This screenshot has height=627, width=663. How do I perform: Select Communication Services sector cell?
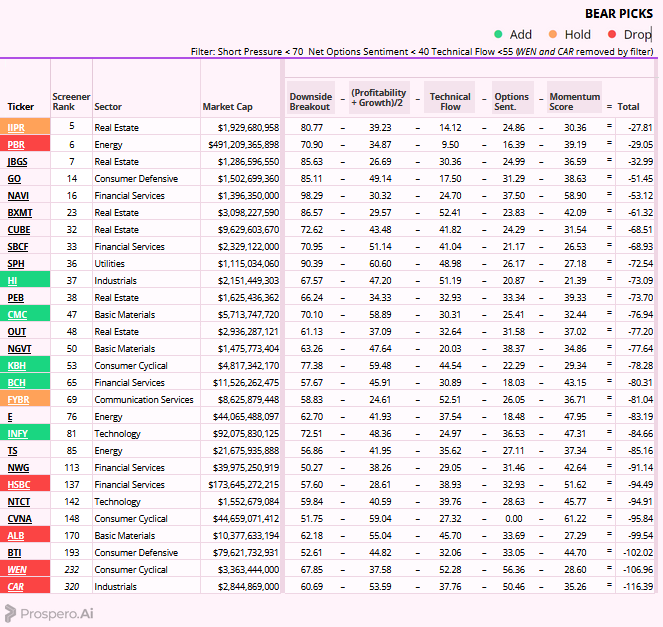(x=144, y=400)
